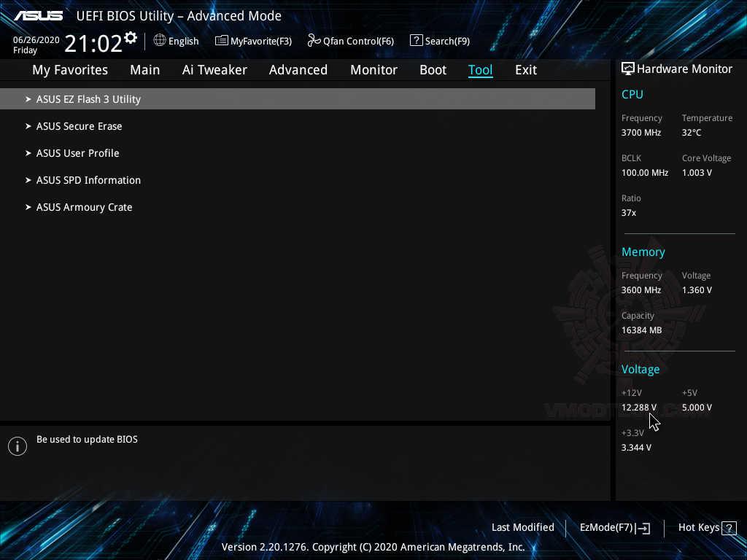Click the Hardware Monitor screen icon
747x560 pixels.
(x=628, y=69)
